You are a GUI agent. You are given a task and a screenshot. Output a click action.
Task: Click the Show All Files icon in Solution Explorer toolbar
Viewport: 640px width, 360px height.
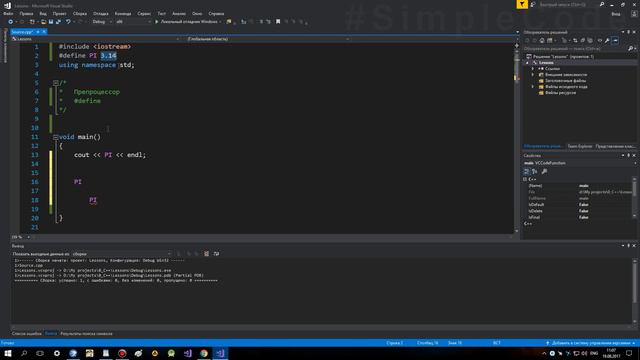tap(590, 40)
